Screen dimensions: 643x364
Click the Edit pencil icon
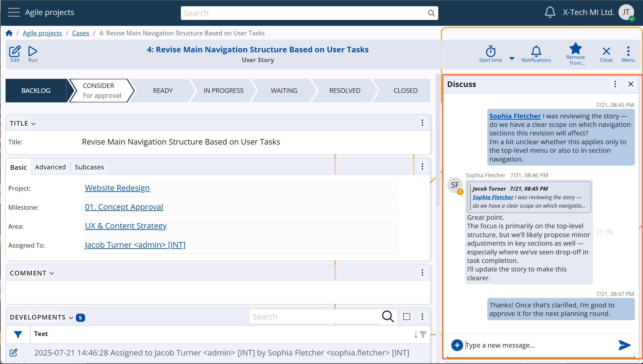(x=15, y=54)
